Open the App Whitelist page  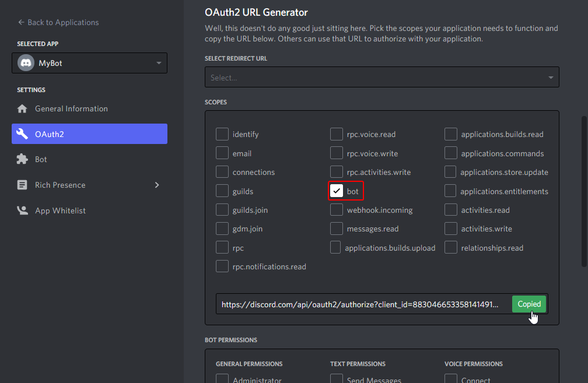tap(89, 210)
